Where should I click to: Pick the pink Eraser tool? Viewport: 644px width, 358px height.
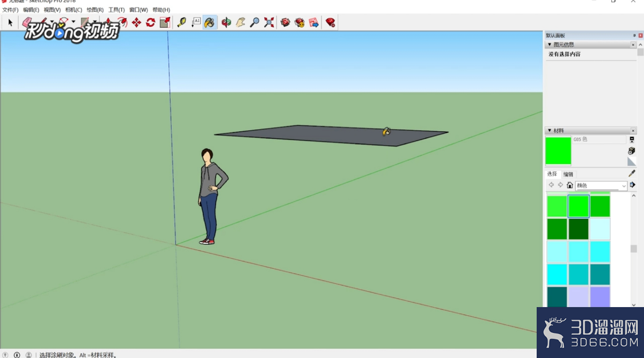pos(27,22)
